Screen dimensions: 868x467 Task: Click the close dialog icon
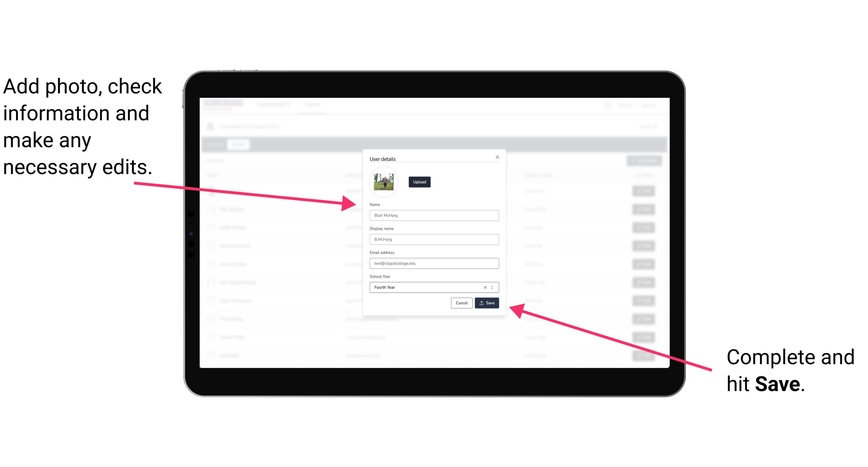click(497, 157)
